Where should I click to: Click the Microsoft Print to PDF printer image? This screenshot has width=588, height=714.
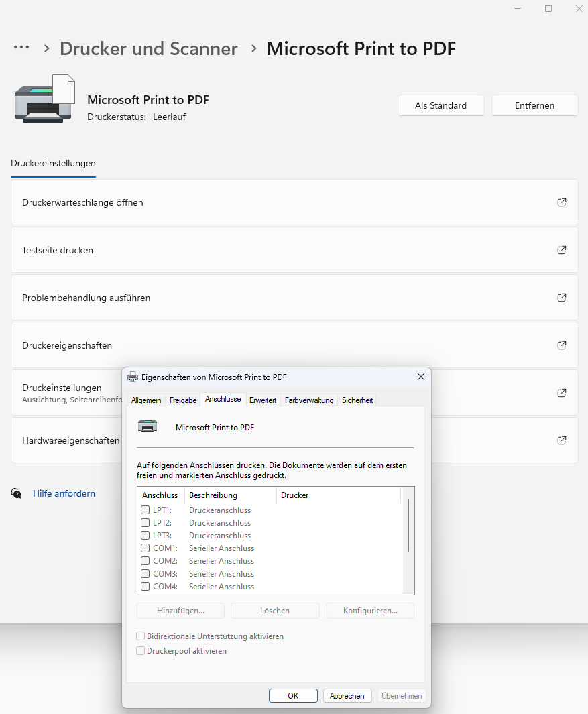point(45,99)
